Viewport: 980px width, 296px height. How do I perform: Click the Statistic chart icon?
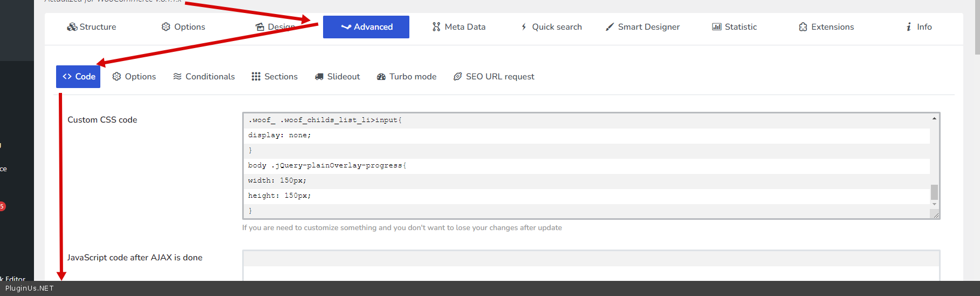717,27
